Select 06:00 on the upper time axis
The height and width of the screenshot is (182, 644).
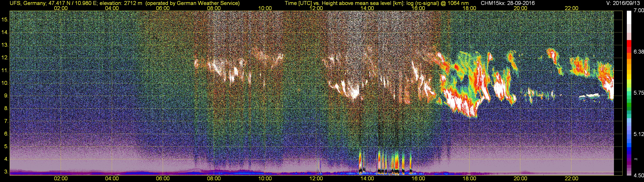pos(163,8)
